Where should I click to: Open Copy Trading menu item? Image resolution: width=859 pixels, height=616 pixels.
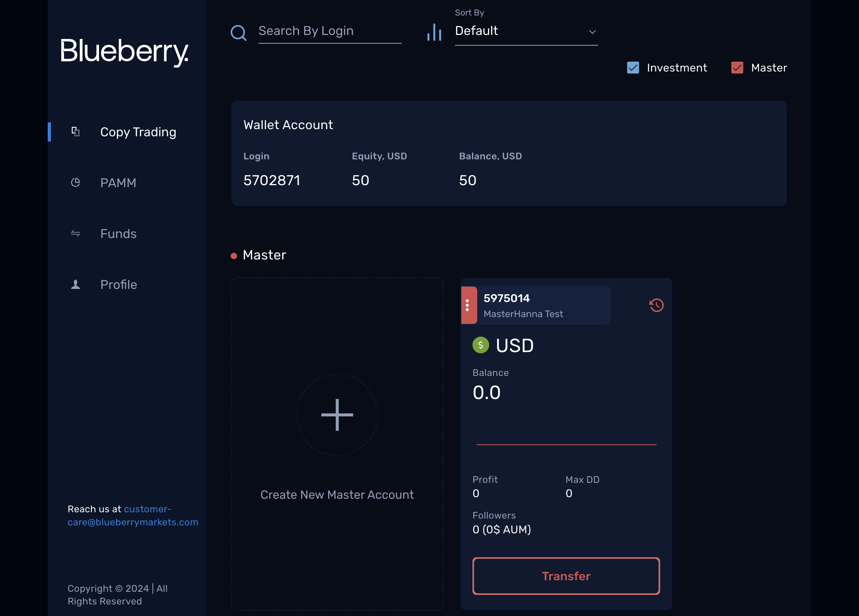click(138, 132)
